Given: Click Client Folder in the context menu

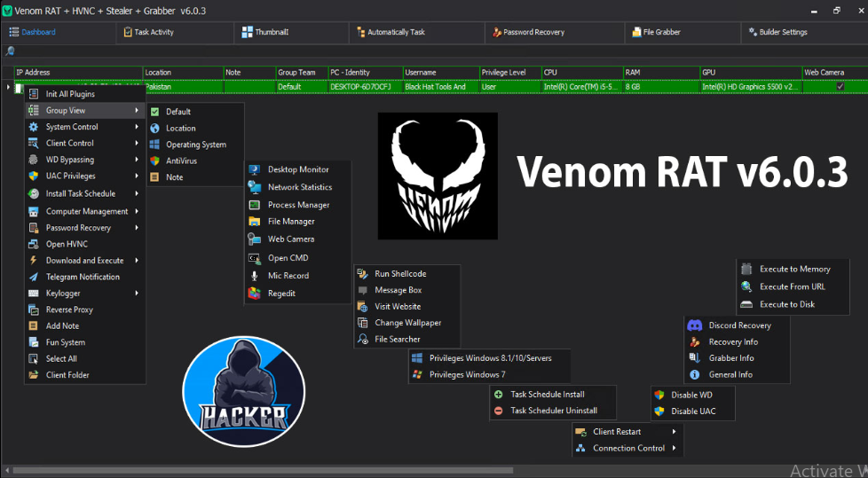Looking at the screenshot, I should point(67,375).
